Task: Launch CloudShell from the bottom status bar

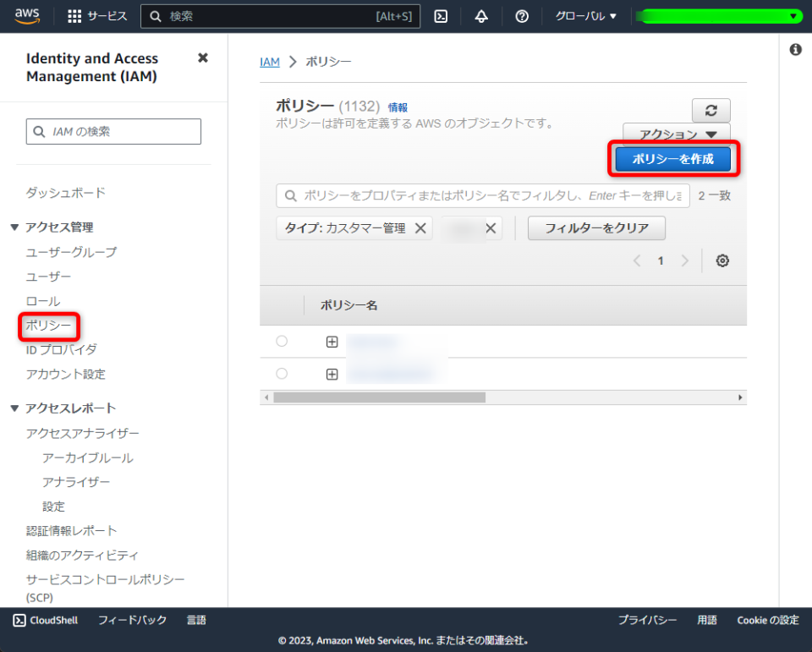Action: [44, 620]
